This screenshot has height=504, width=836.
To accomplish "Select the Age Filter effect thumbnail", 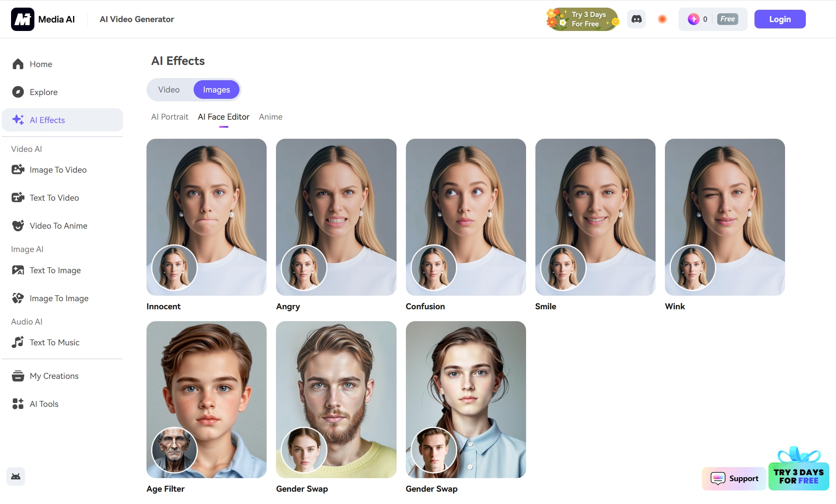I will click(x=206, y=400).
